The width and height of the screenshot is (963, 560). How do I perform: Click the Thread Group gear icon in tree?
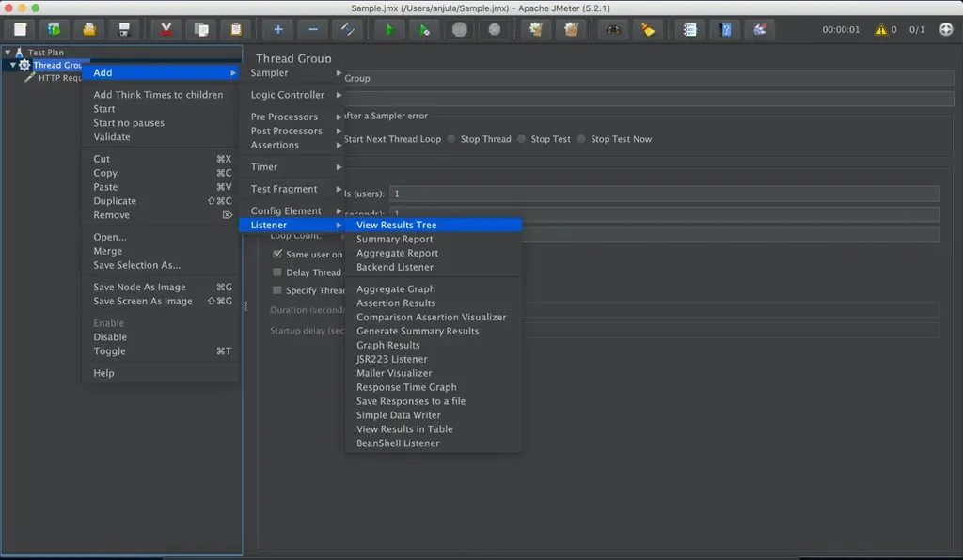point(24,65)
